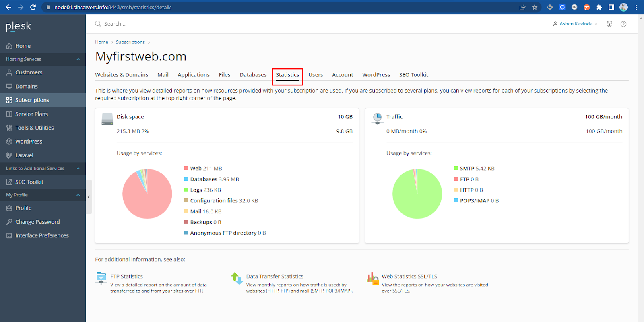
Task: Collapse the Hosting Services section
Action: tap(78, 59)
